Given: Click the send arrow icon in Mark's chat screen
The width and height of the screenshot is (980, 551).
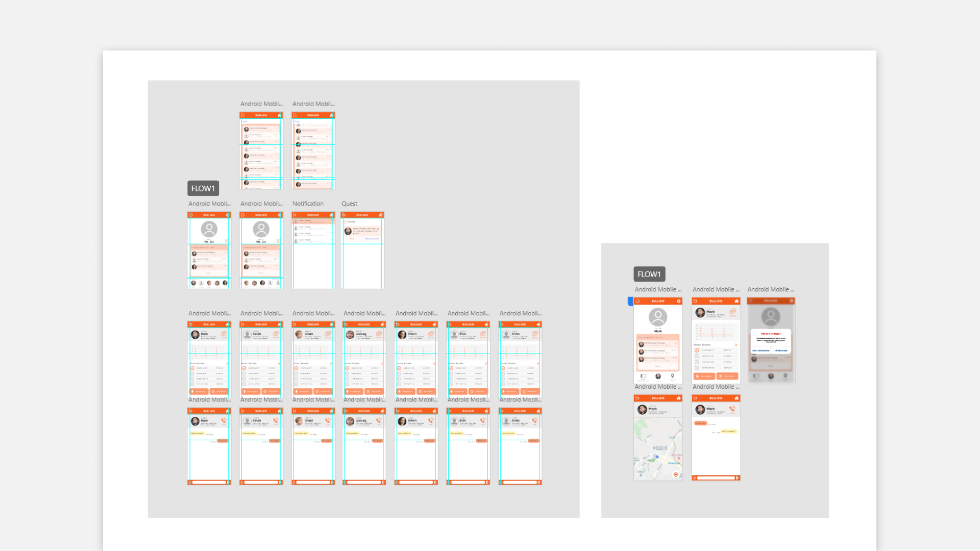Looking at the screenshot, I should coord(737,478).
